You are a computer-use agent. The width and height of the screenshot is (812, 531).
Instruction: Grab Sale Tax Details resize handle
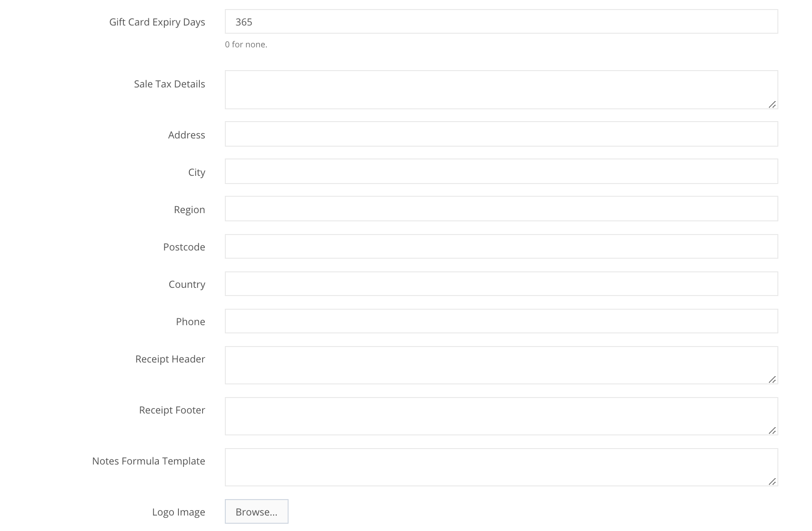click(772, 104)
